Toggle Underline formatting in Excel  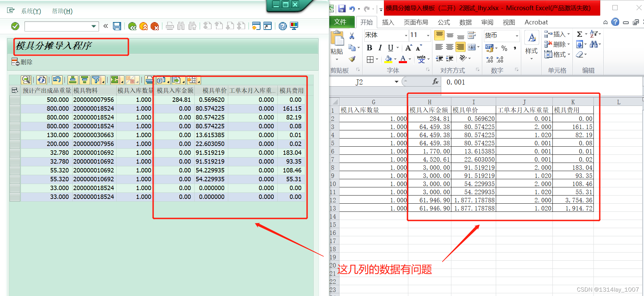coord(391,48)
